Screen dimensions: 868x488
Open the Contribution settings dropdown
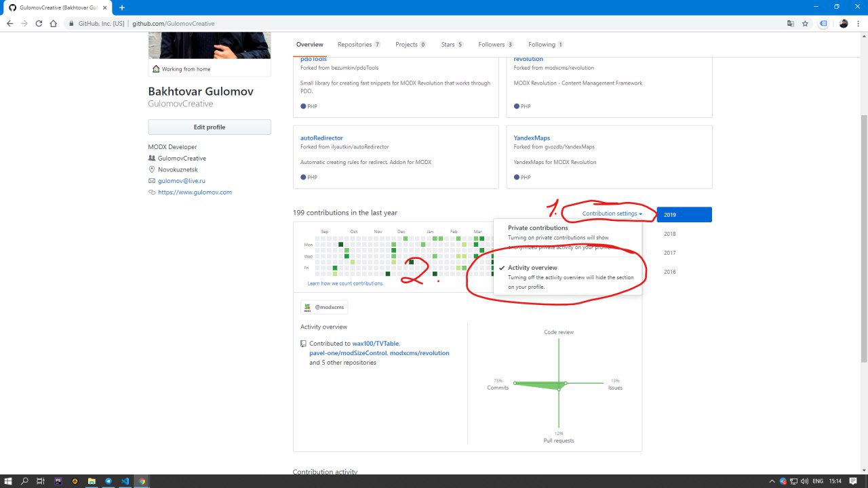[612, 214]
